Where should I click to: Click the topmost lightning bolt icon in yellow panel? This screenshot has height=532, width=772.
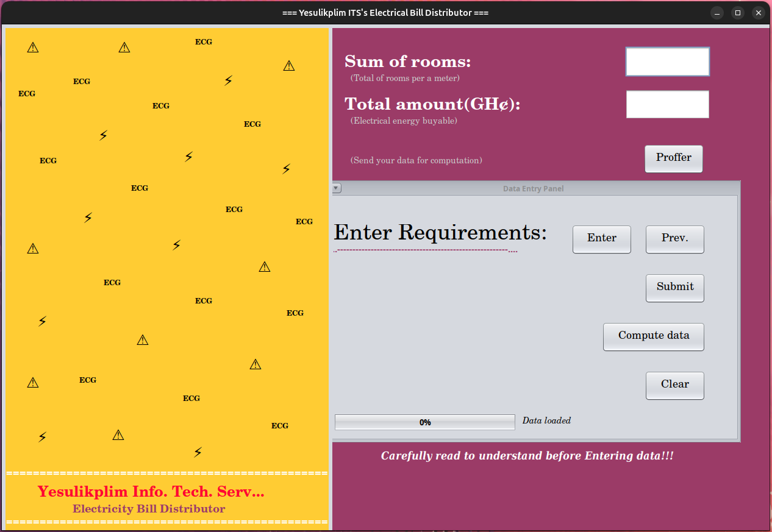(228, 80)
